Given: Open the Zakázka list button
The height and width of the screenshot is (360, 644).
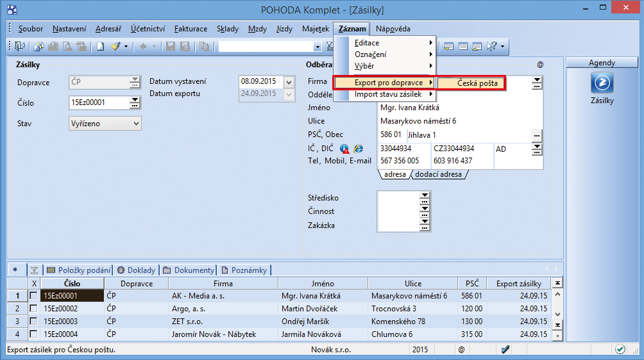Looking at the screenshot, I should click(425, 225).
